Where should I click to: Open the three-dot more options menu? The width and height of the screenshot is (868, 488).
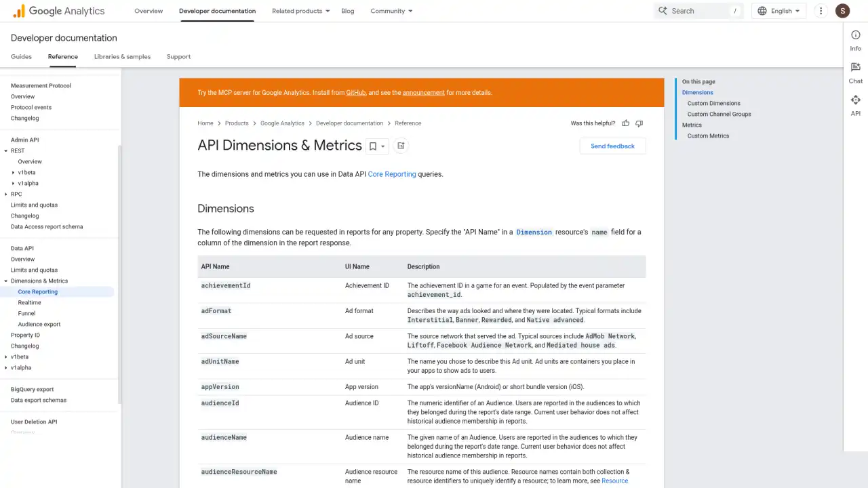tap(821, 11)
